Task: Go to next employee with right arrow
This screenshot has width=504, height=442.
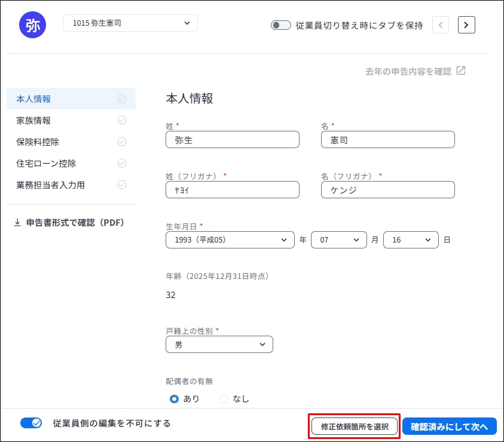Action: click(466, 24)
